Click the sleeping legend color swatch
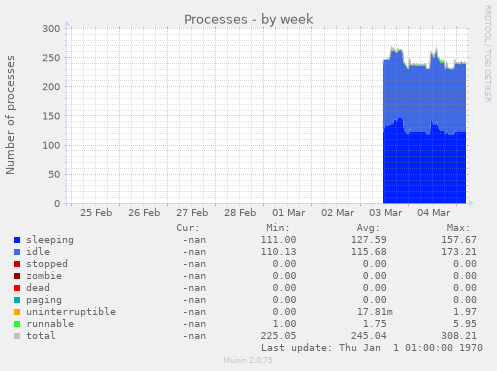Viewport: 497px width, 371px height. [17, 240]
